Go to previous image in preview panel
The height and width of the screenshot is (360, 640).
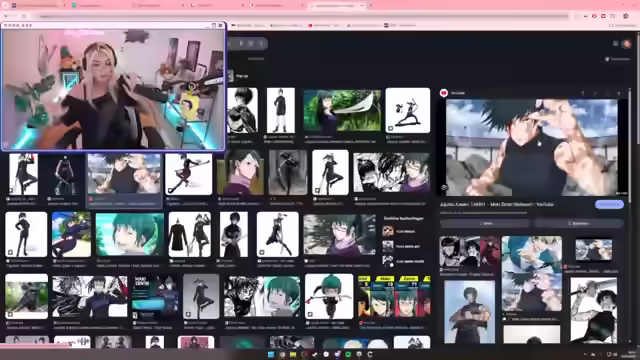point(583,93)
